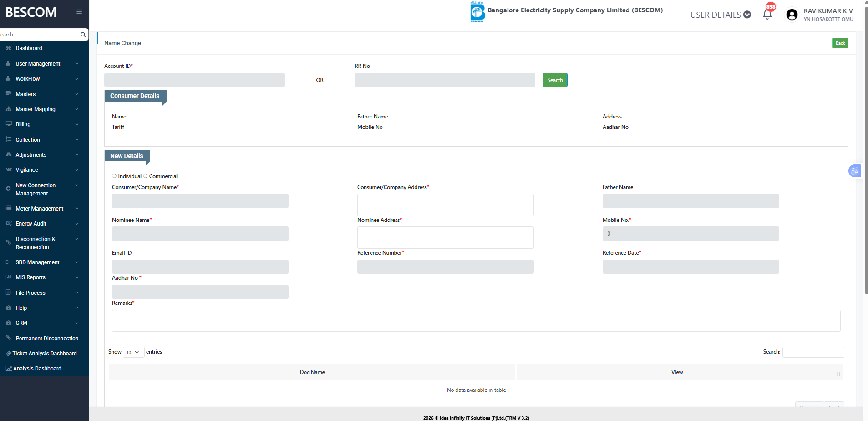Open Ticket Analysis Dashboard menu item
Image resolution: width=868 pixels, height=421 pixels.
(45, 354)
